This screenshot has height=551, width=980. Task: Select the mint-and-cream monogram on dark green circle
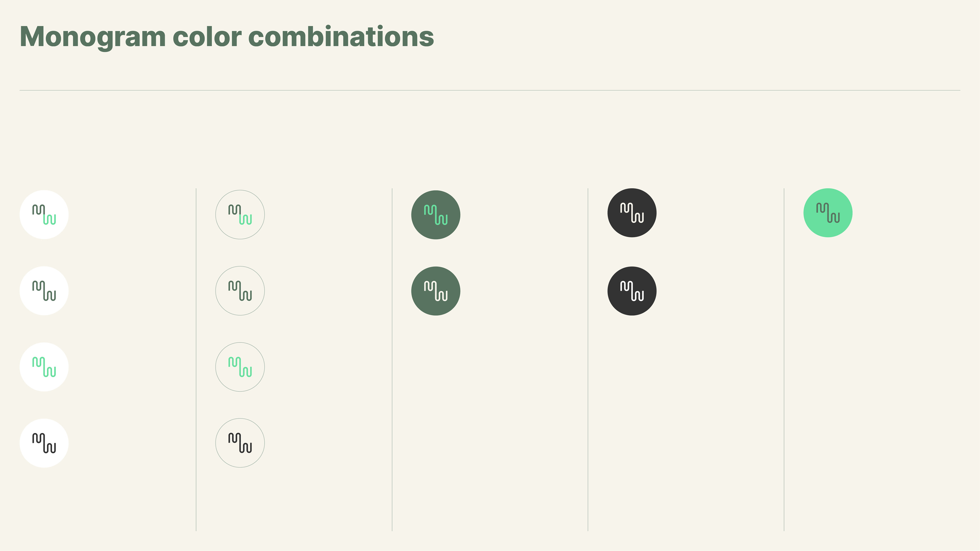pyautogui.click(x=436, y=215)
